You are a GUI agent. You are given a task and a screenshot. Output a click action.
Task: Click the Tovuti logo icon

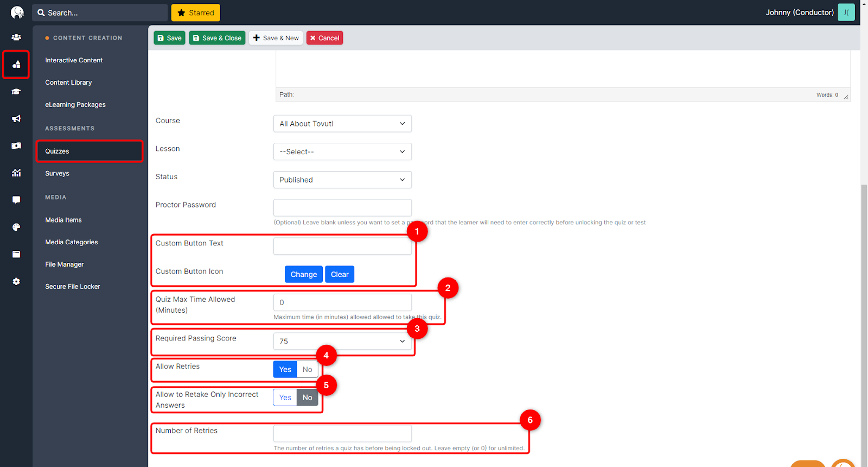click(17, 12)
